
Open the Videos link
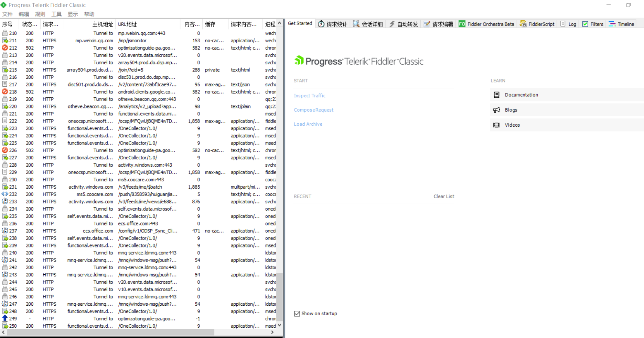pyautogui.click(x=512, y=125)
